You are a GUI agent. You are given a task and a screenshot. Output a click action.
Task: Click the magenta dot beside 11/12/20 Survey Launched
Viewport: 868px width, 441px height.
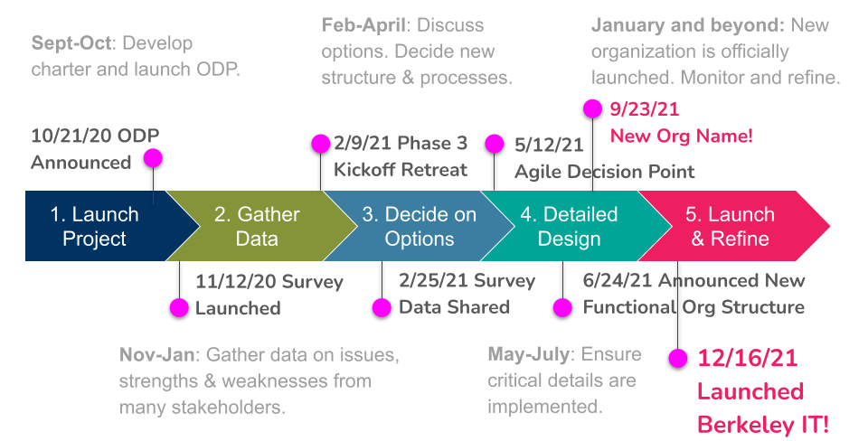click(179, 307)
